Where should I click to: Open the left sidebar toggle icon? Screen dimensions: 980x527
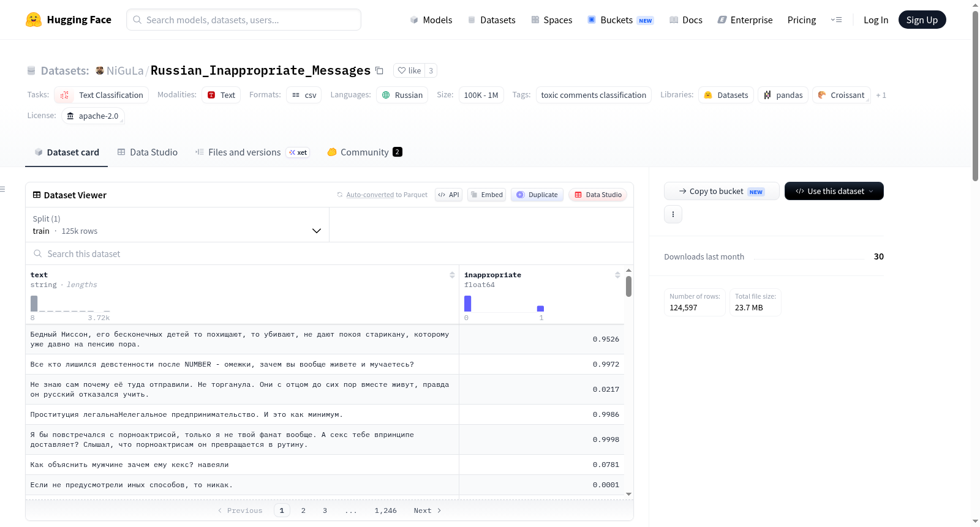pyautogui.click(x=3, y=189)
